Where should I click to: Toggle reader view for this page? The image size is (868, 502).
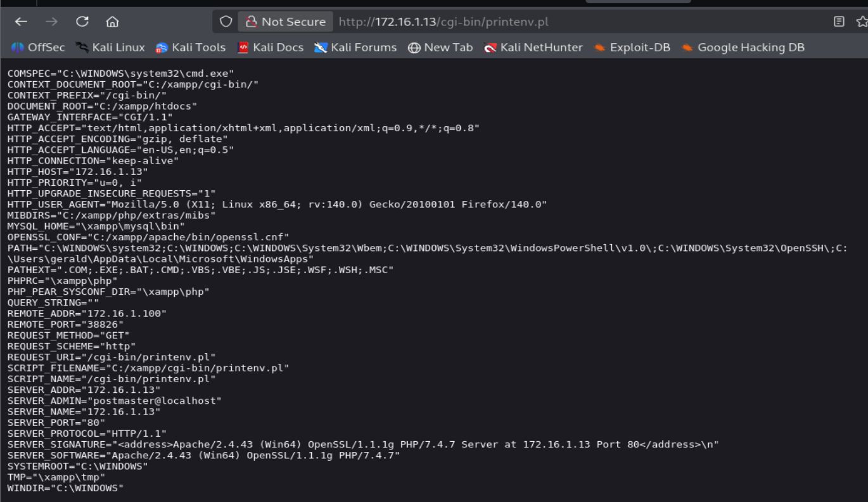839,22
